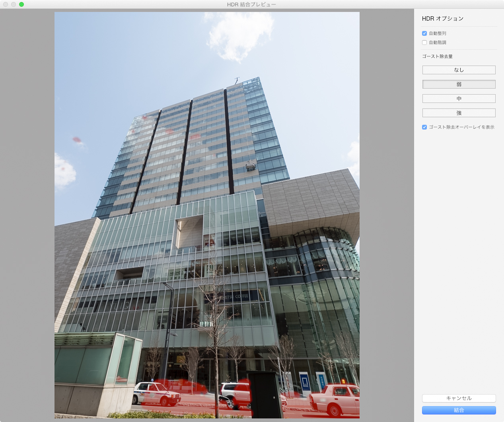Click the blue 結合 merge button
The height and width of the screenshot is (422, 504).
[x=459, y=410]
